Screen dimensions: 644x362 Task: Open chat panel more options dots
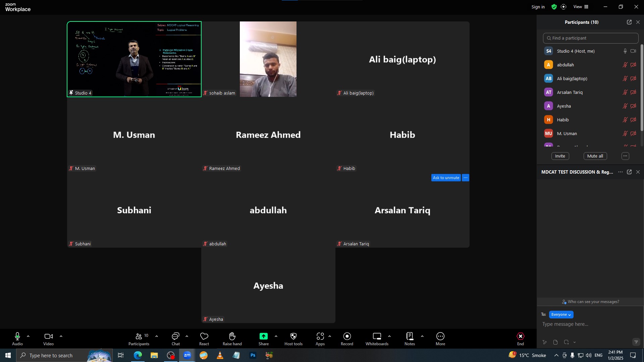pyautogui.click(x=621, y=172)
